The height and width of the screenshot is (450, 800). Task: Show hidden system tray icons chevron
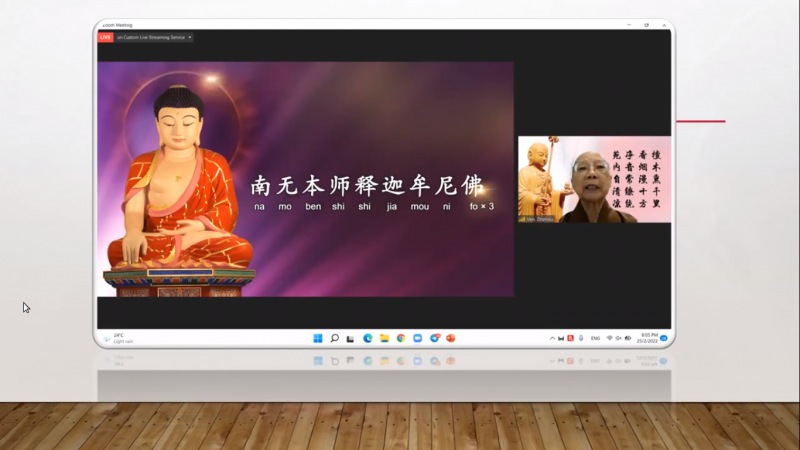pyautogui.click(x=552, y=338)
